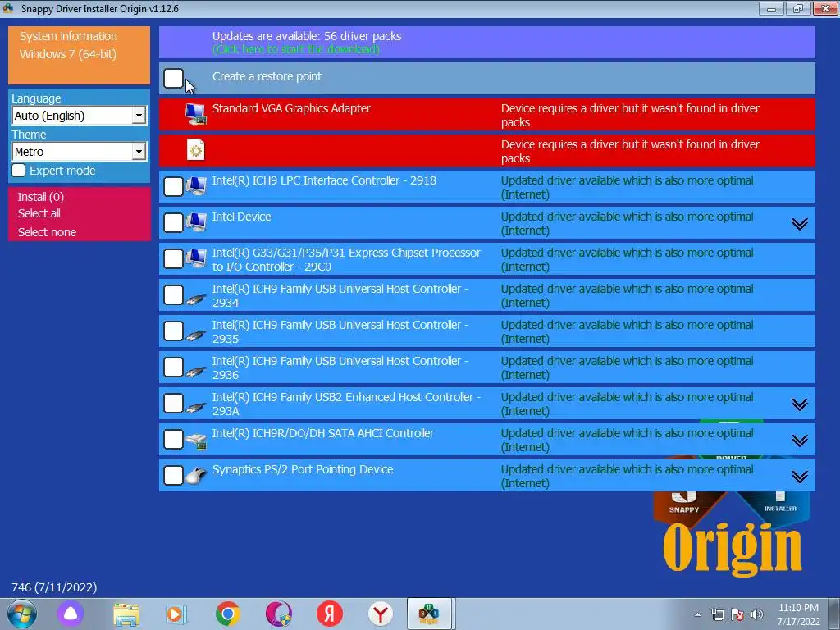Viewport: 840px width, 630px height.
Task: Check the Synaptics PS/2 Port Pointing Device box
Action: 174,475
